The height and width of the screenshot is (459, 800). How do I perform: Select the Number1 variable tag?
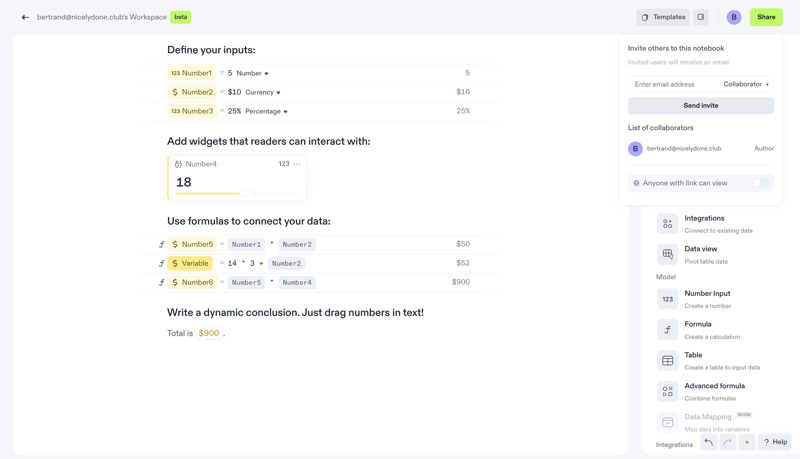coord(191,73)
